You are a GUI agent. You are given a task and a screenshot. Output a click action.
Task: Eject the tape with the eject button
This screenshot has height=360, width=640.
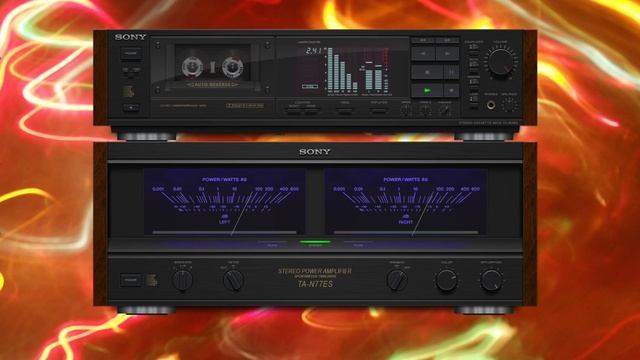131,108
